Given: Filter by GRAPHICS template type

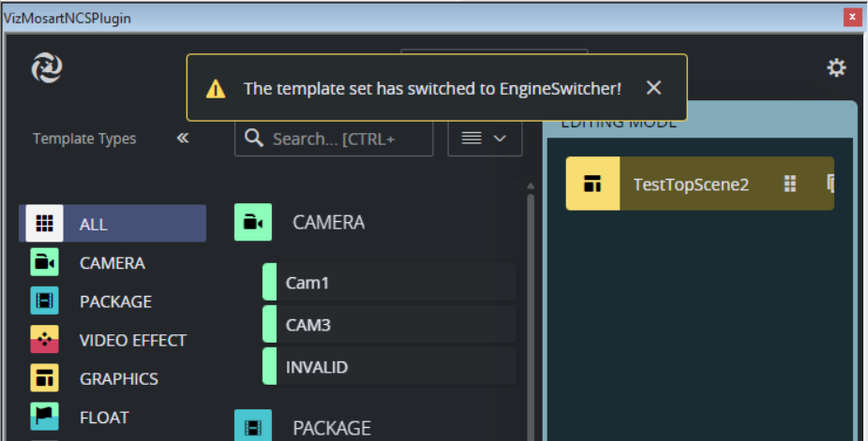Looking at the screenshot, I should (x=112, y=378).
